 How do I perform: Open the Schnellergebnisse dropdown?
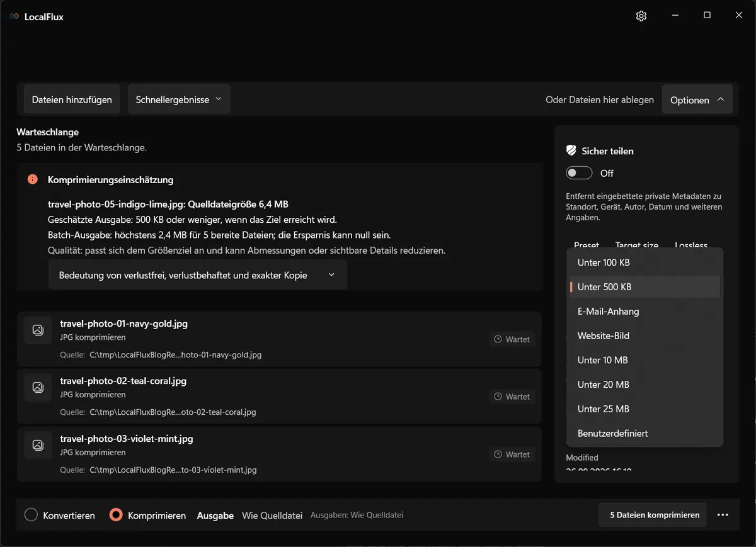179,99
